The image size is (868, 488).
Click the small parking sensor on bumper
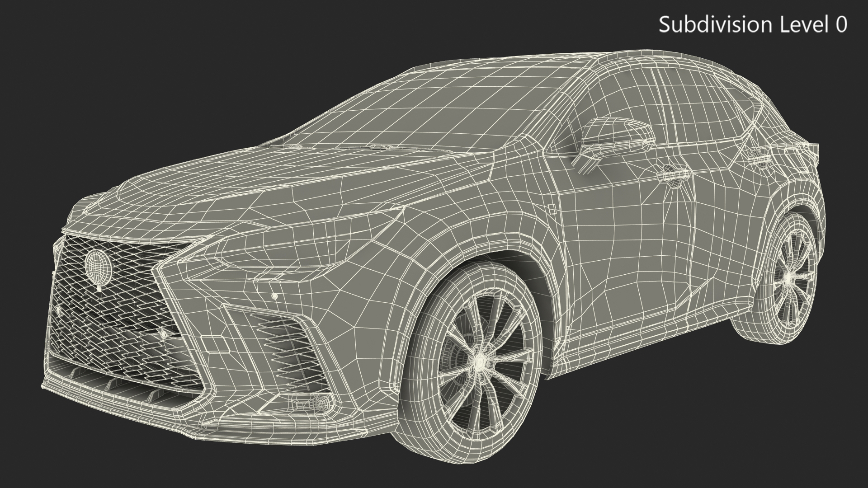coord(274,296)
